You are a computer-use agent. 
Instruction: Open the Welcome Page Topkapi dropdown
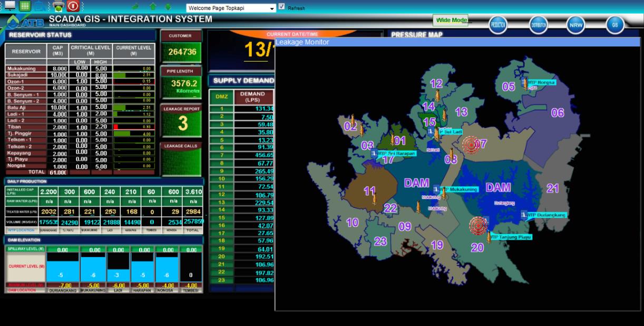coord(272,8)
